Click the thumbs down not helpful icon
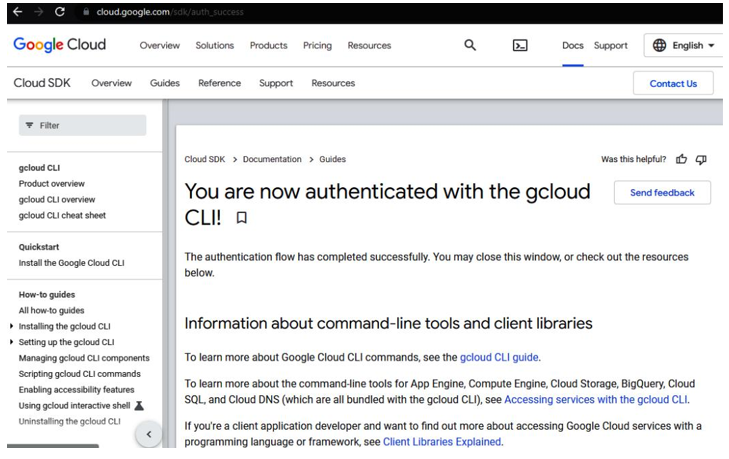 701,160
